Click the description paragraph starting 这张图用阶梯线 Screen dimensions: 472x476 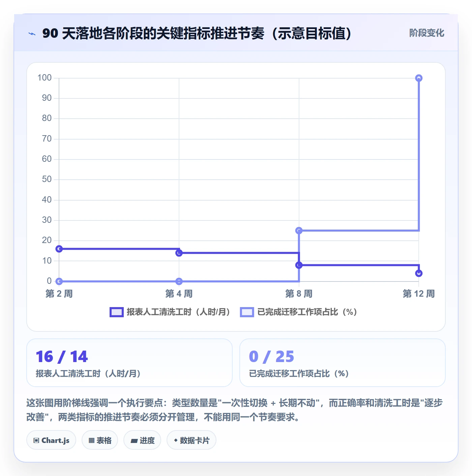(235, 410)
